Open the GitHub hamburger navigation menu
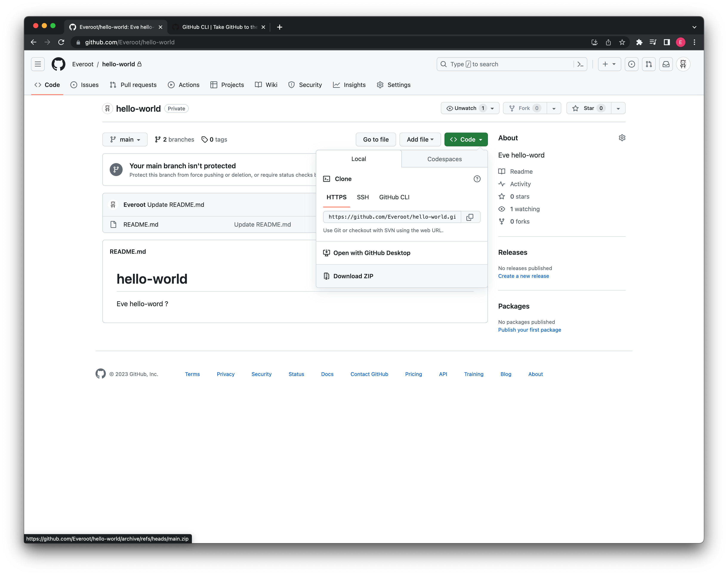Viewport: 728px width, 575px height. coord(38,64)
